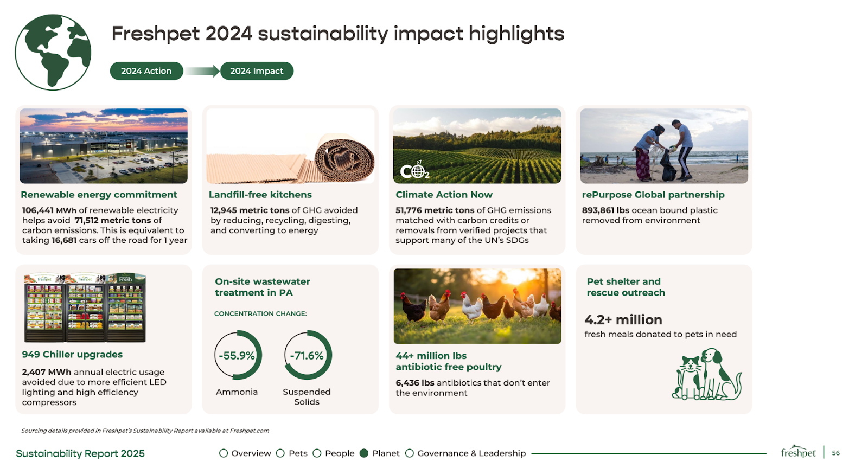Select the Overview radio button

(224, 453)
